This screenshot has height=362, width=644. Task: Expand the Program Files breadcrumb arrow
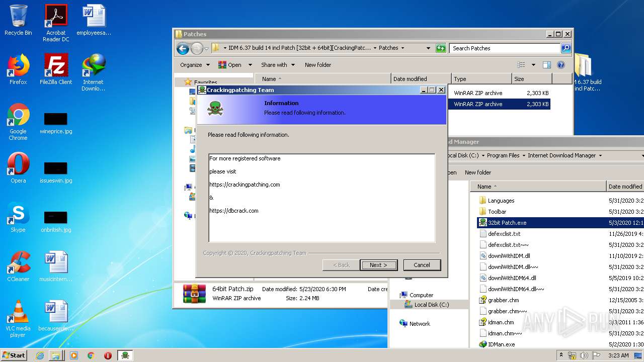click(523, 156)
